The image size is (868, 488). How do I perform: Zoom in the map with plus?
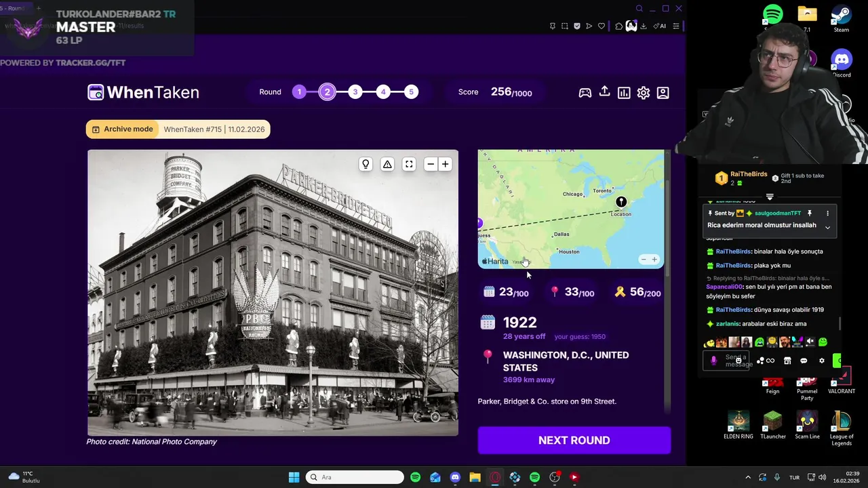(654, 260)
